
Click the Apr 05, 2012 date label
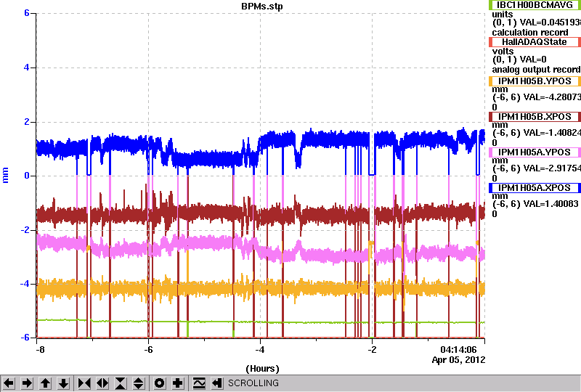tap(458, 360)
